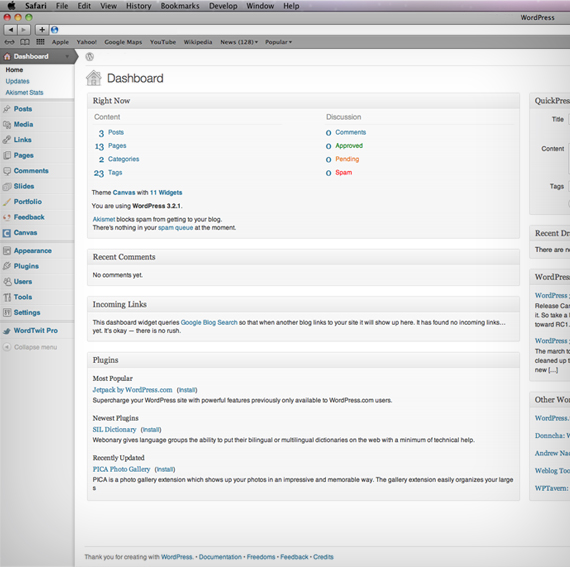The width and height of the screenshot is (570, 567).
Task: Open the Apple menu
Action: (x=11, y=6)
